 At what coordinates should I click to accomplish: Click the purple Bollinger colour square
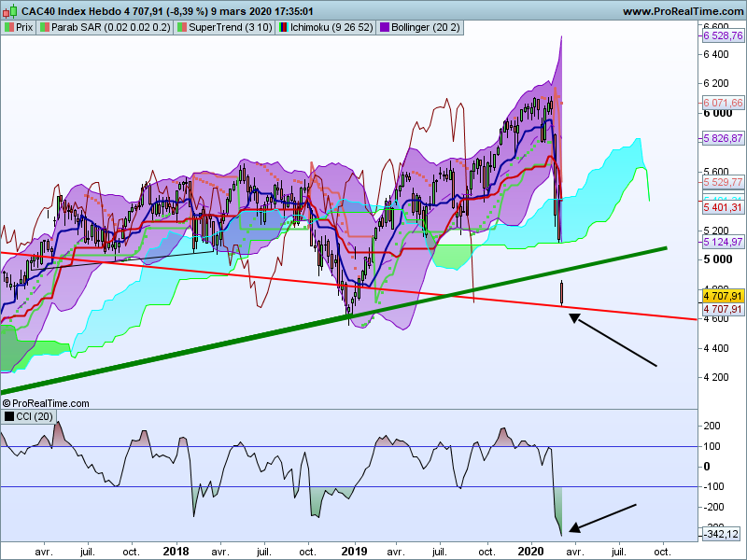[384, 28]
